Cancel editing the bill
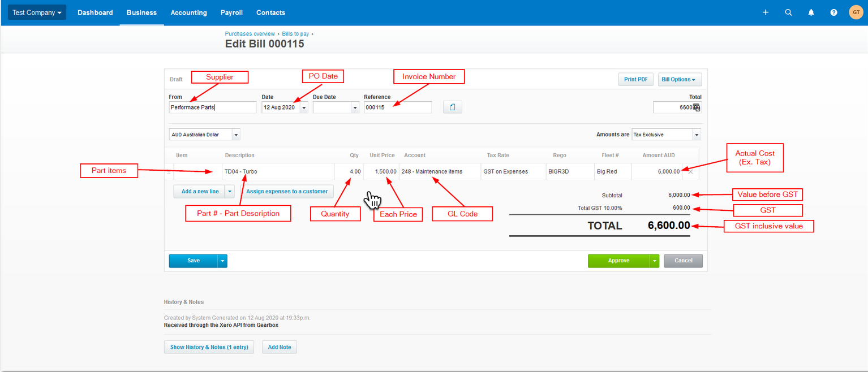The image size is (868, 372). coord(684,261)
